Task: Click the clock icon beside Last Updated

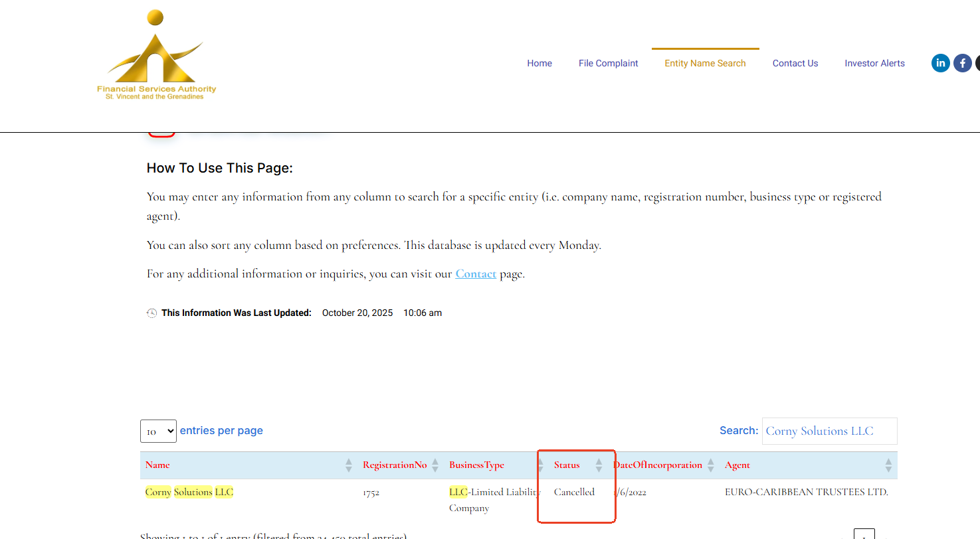Action: coord(151,313)
